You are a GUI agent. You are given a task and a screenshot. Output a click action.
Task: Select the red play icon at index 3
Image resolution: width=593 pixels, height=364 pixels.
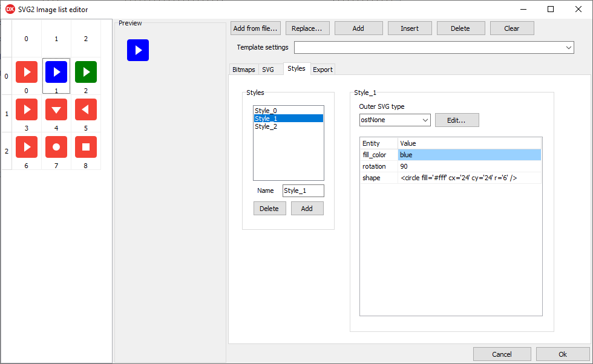pos(27,109)
